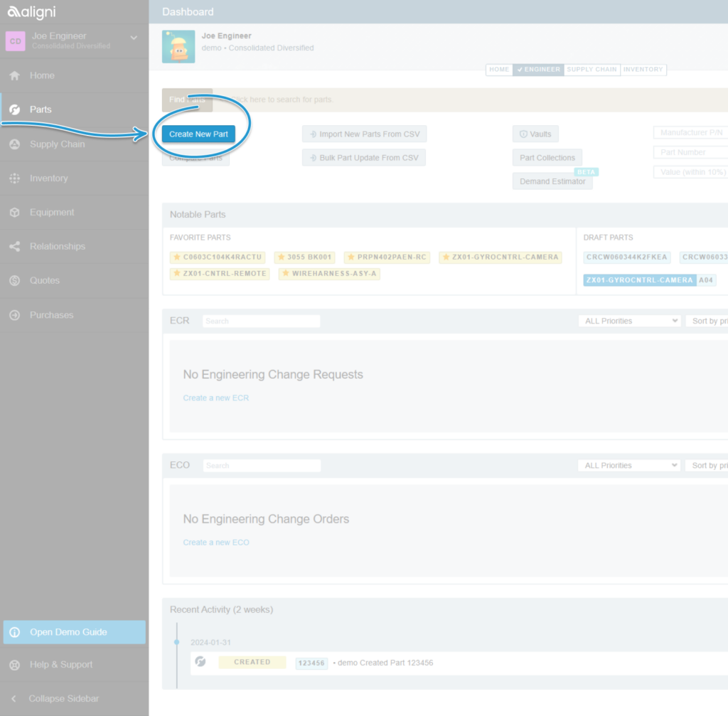Select the Parts icon in the sidebar
This screenshot has height=716, width=728.
(16, 109)
